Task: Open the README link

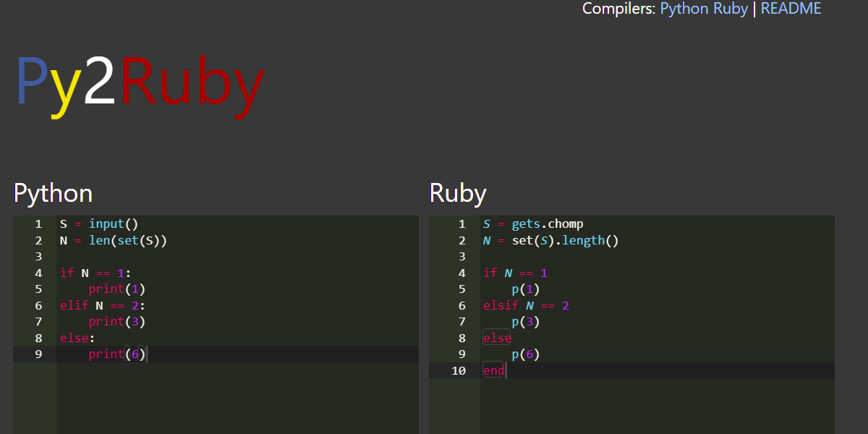Action: click(791, 9)
